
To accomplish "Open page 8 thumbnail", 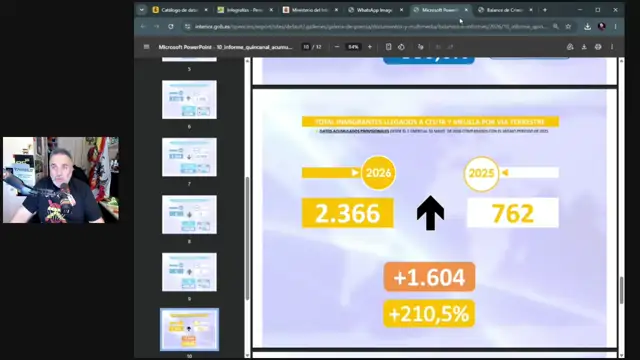I will point(189,215).
